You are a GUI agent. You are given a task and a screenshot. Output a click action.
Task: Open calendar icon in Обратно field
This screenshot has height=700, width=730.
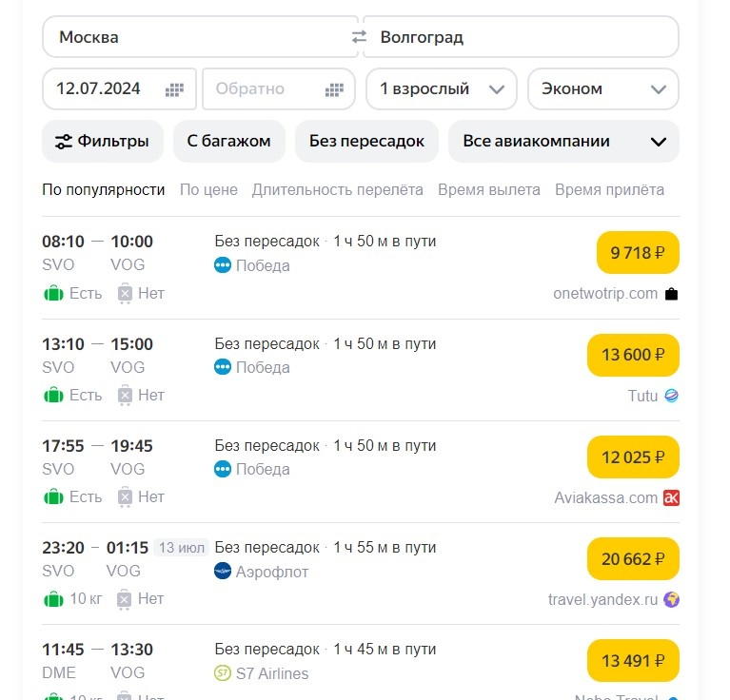(x=333, y=89)
